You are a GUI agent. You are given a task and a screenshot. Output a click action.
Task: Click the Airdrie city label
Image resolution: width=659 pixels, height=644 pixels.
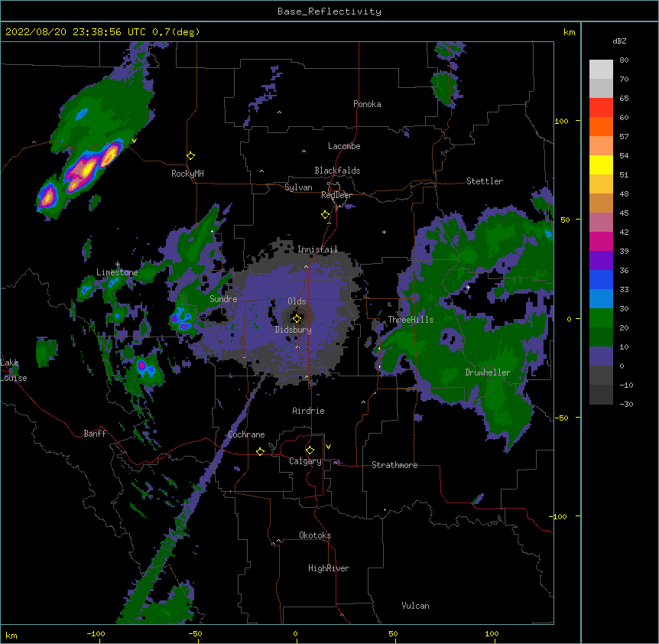click(x=308, y=411)
